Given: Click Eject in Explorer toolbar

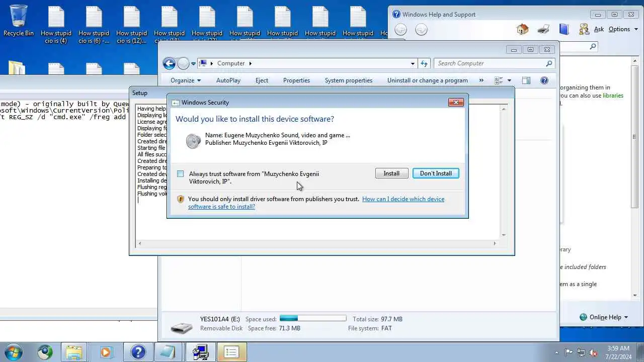Looking at the screenshot, I should (262, 80).
